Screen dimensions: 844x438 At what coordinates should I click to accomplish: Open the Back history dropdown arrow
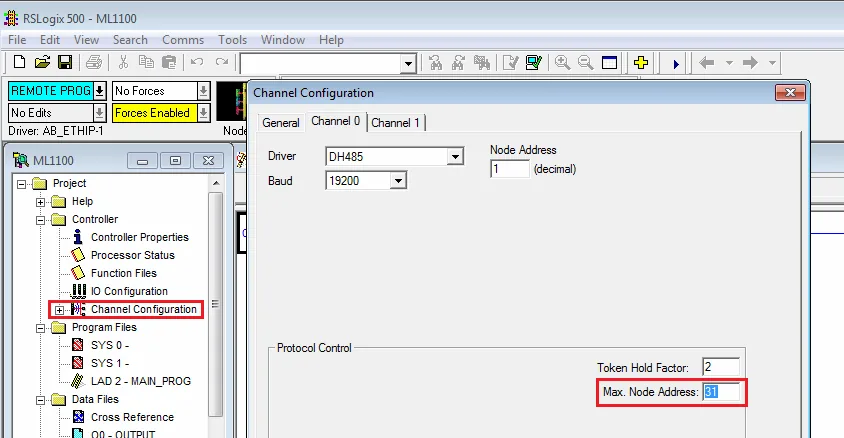729,63
